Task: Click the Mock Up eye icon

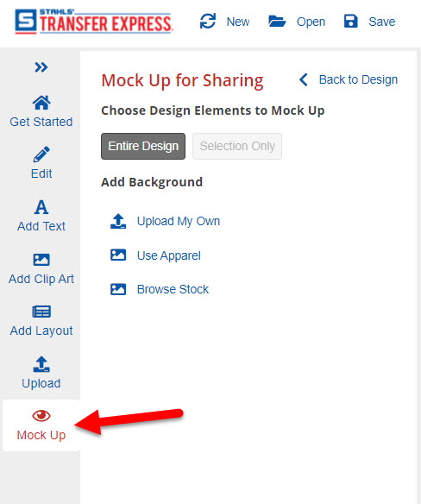Action: tap(41, 416)
